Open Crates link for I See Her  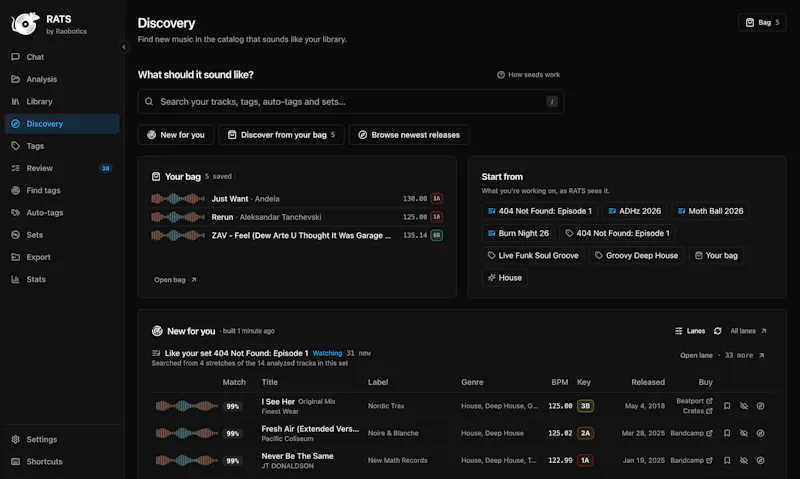tap(697, 411)
